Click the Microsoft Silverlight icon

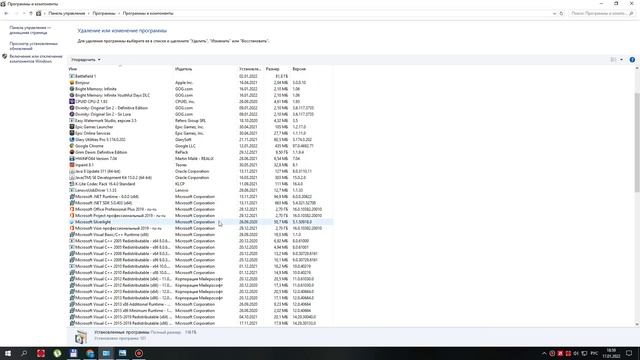click(x=72, y=222)
